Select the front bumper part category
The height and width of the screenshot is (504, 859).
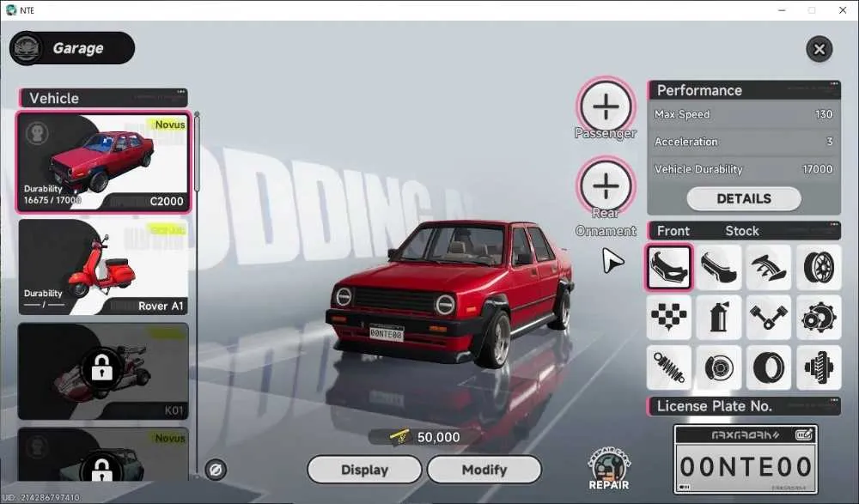click(x=668, y=267)
